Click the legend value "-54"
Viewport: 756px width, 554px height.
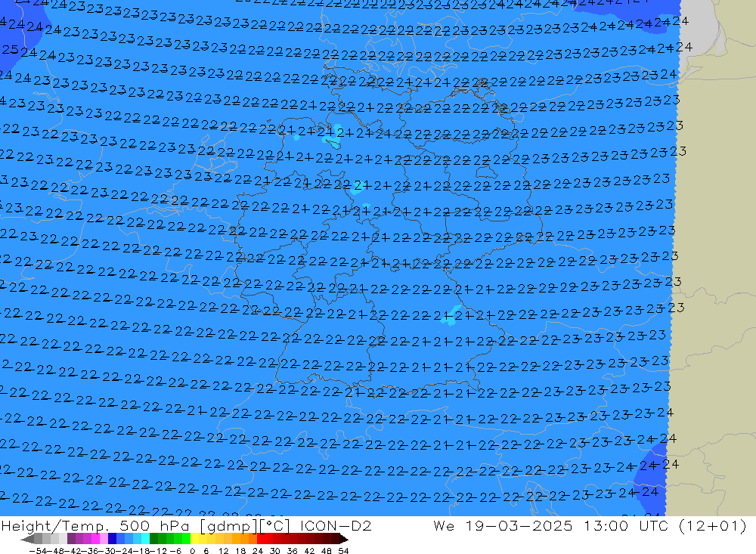[x=38, y=551]
